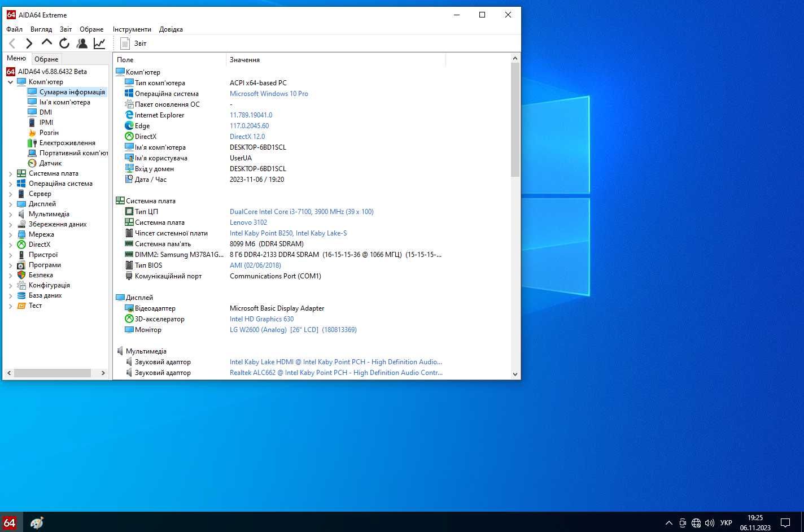
Task: Switch to the Обране tab in side panel
Action: pos(46,59)
